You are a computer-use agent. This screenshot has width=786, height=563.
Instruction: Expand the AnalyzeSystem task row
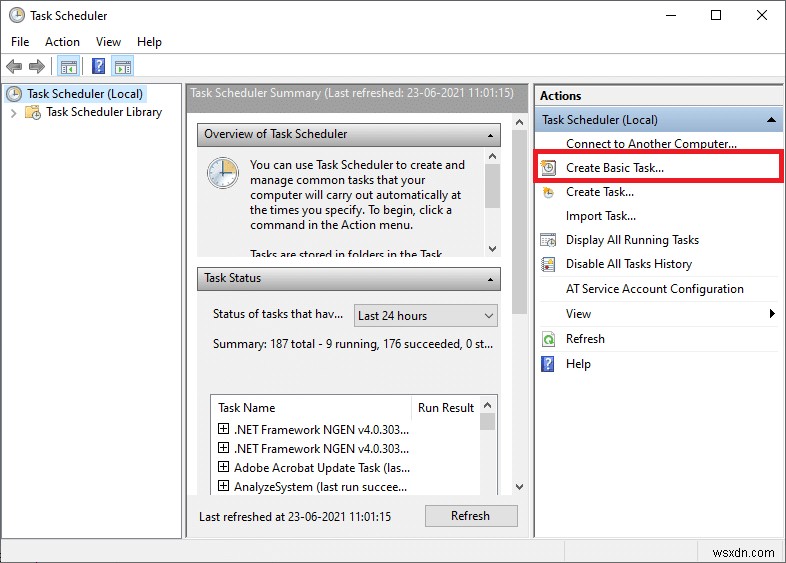click(x=224, y=486)
